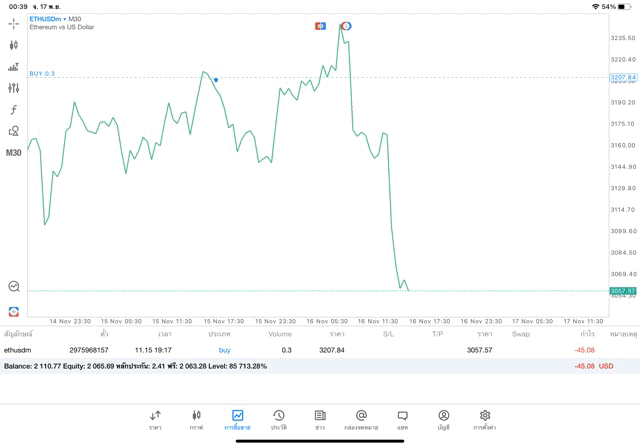Select the crosshair cursor tool

pyautogui.click(x=14, y=23)
